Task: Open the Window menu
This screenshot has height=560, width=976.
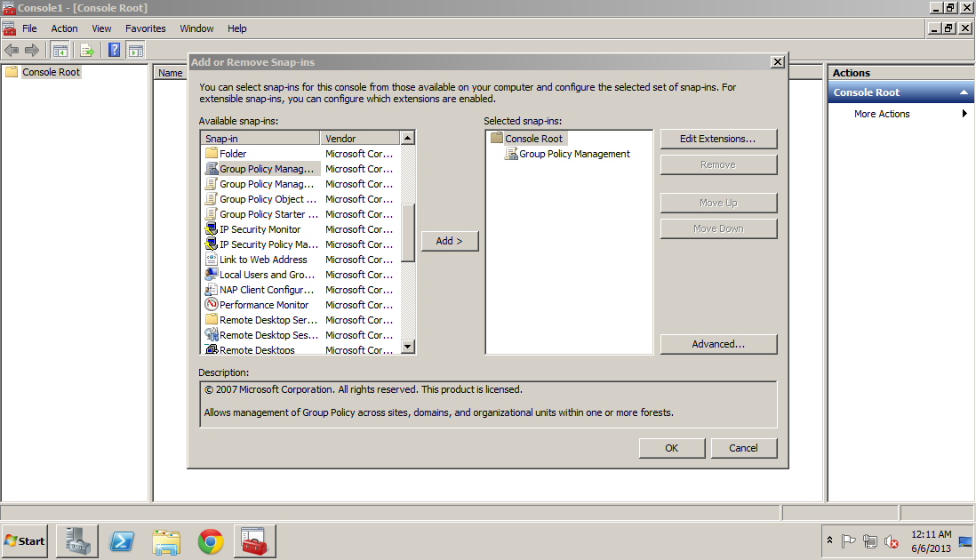Action: (x=196, y=28)
